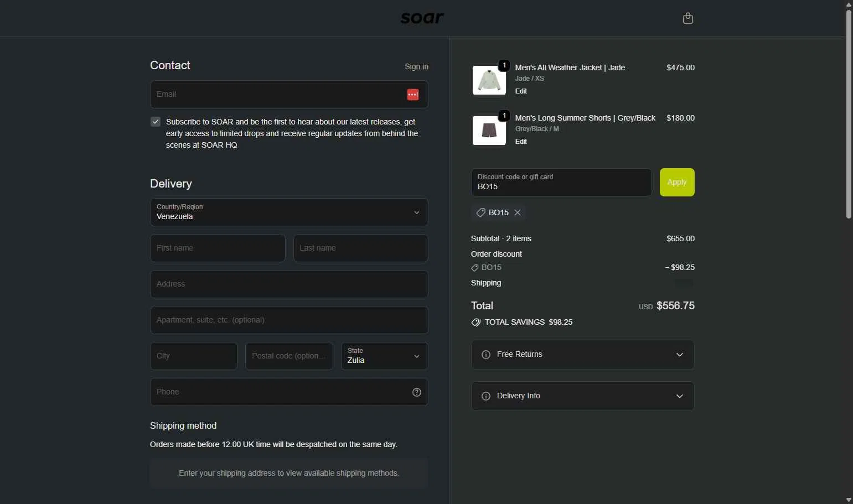This screenshot has width=853, height=504.
Task: Open the shopping bag icon
Action: click(x=687, y=18)
